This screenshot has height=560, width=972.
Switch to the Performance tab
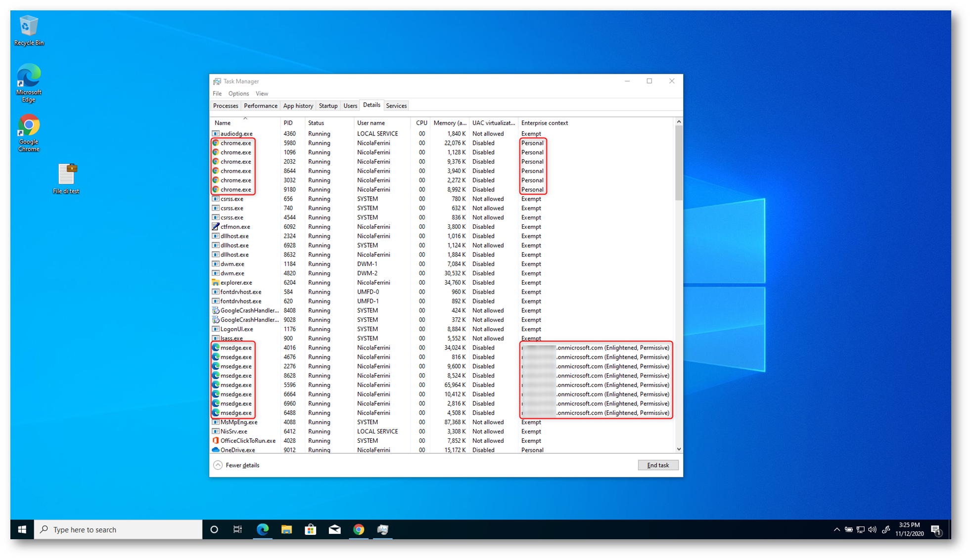pos(260,106)
